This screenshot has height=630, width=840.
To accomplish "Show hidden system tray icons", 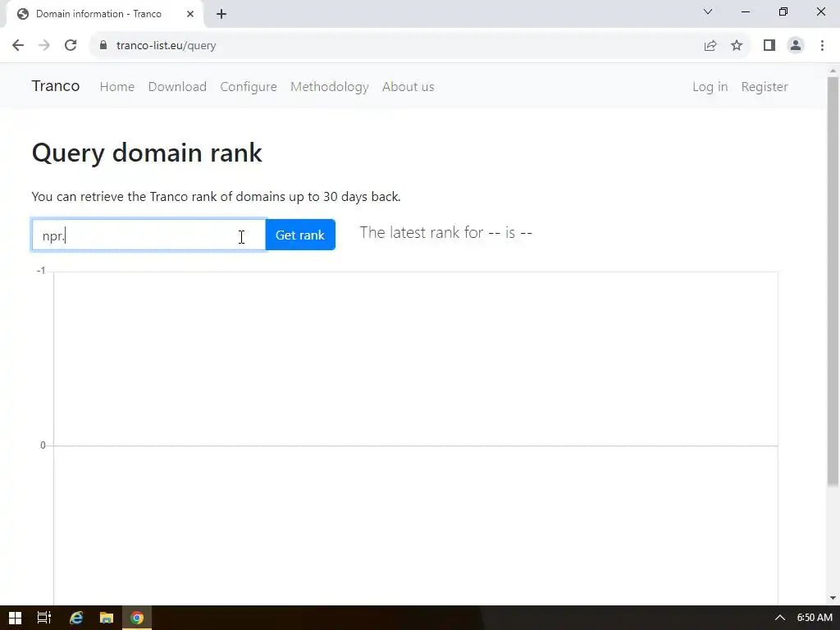I will click(780, 618).
